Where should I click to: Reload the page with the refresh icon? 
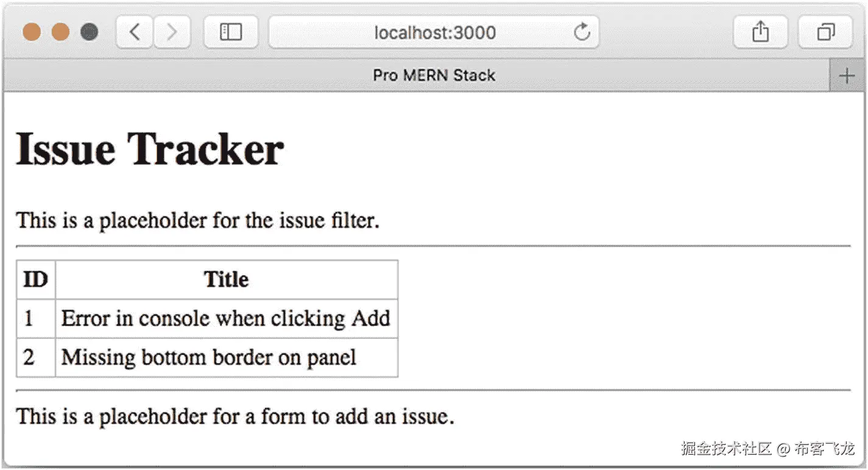pyautogui.click(x=582, y=32)
